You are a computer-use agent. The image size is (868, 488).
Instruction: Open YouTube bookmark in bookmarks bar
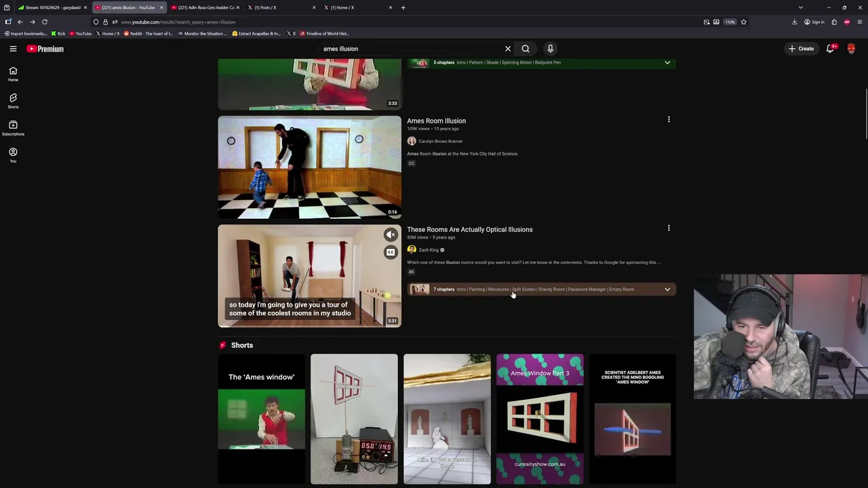[x=80, y=33]
